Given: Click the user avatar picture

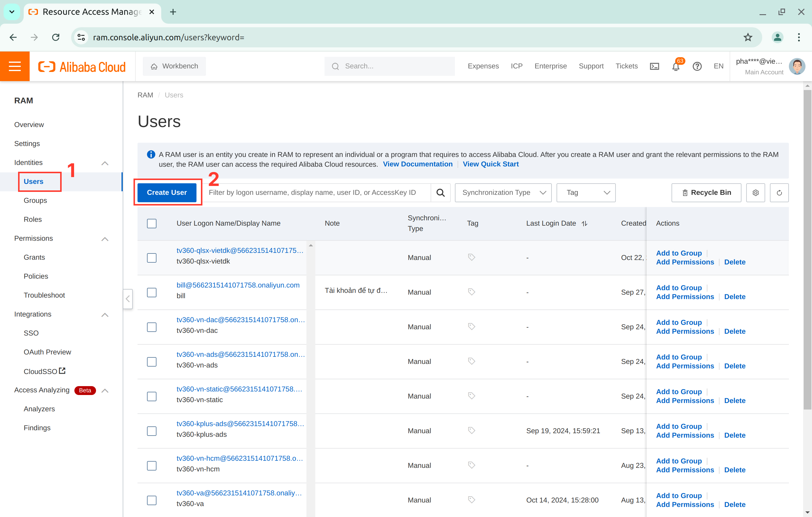Looking at the screenshot, I should pos(797,66).
